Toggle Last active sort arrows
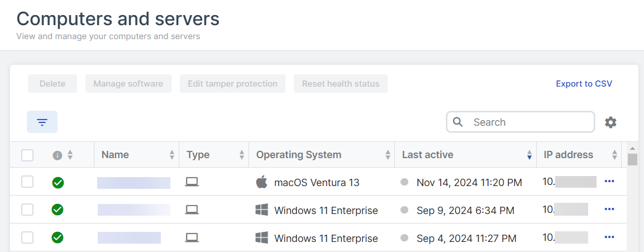644x252 pixels. (x=529, y=155)
